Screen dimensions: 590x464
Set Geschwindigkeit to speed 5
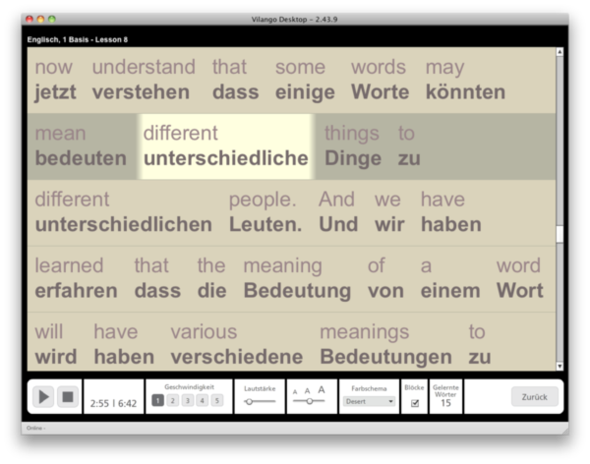click(217, 401)
